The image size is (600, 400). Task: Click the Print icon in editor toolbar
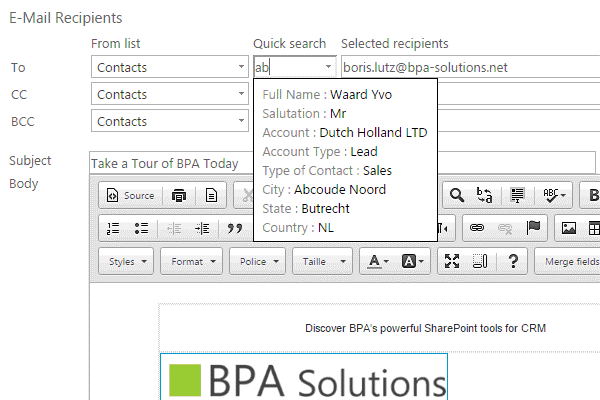(179, 195)
